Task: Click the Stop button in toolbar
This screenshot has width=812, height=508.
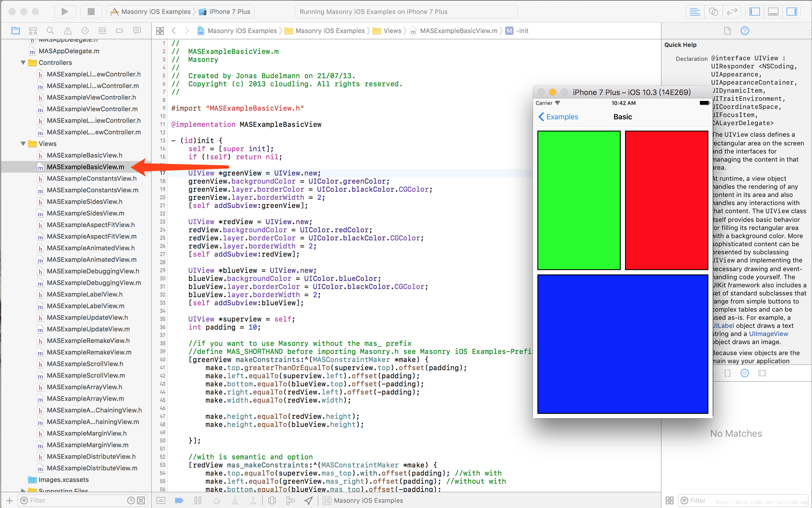Action: click(x=91, y=11)
